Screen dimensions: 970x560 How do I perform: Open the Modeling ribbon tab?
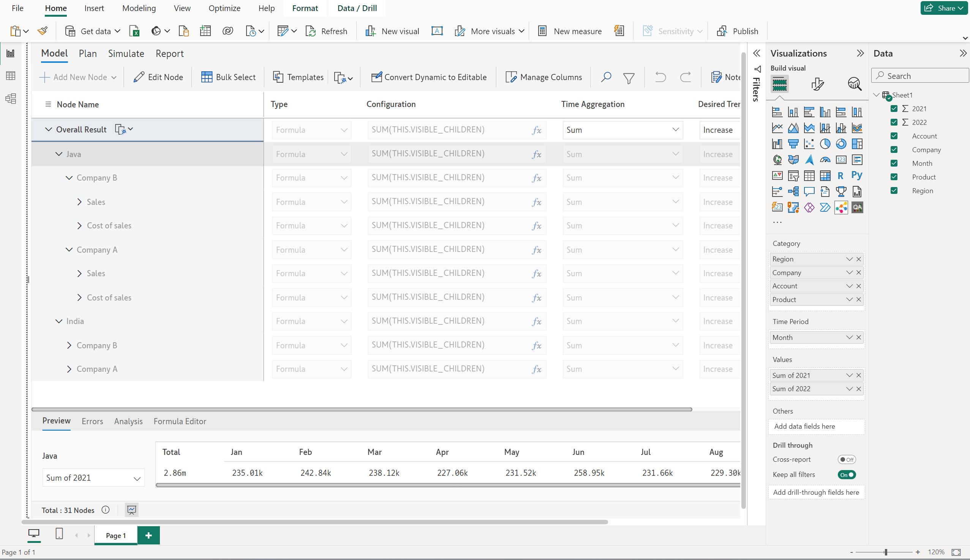point(139,8)
